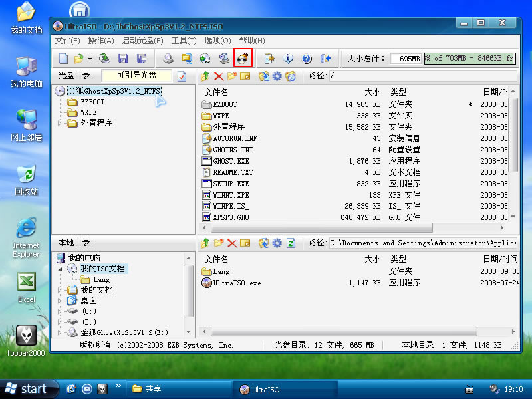532x399 pixels.
Task: Click the toolbar icon left of the Info icon
Action: point(269,59)
